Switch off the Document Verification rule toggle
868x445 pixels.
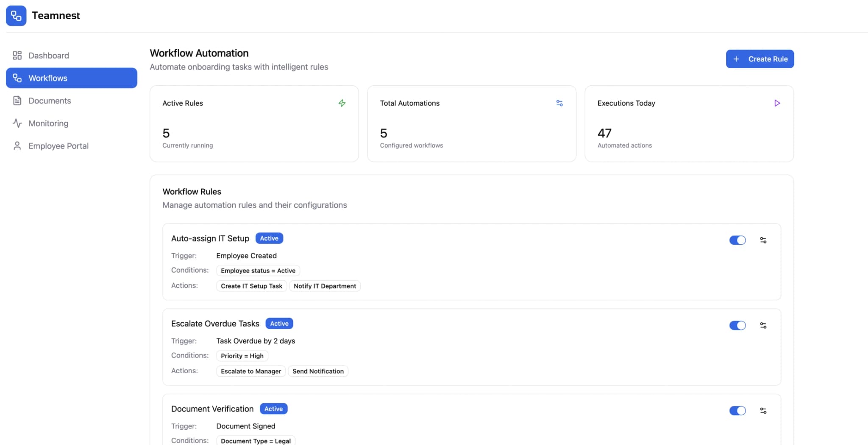[737, 411]
